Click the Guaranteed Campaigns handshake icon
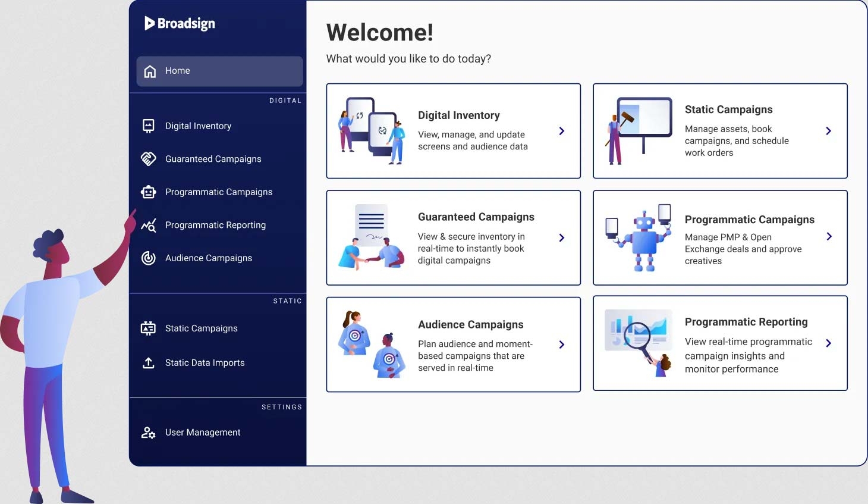The height and width of the screenshot is (504, 868). point(149,159)
